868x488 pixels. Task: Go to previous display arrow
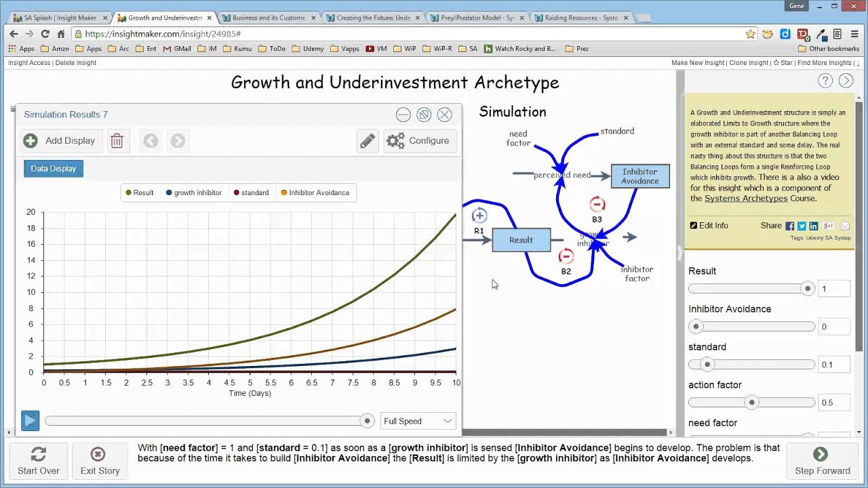[x=151, y=141]
